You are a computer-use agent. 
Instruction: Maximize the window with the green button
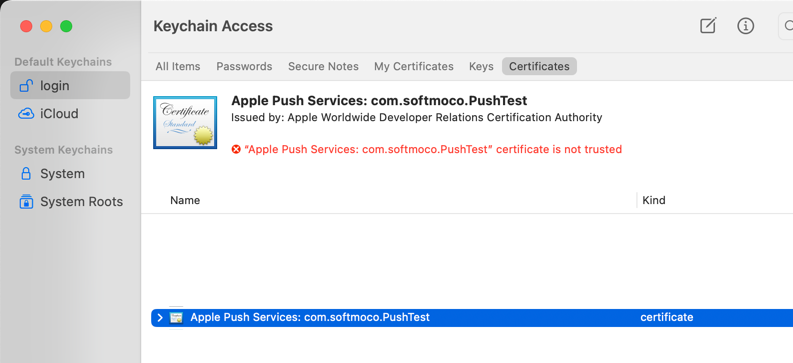coord(66,26)
